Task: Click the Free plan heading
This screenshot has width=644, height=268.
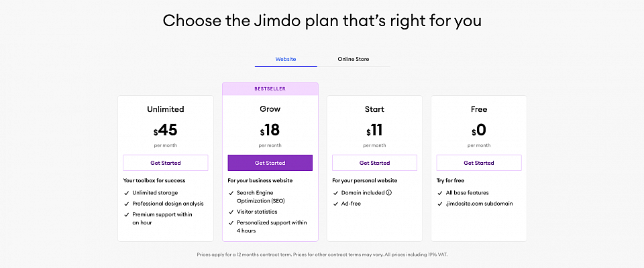Action: [x=478, y=109]
